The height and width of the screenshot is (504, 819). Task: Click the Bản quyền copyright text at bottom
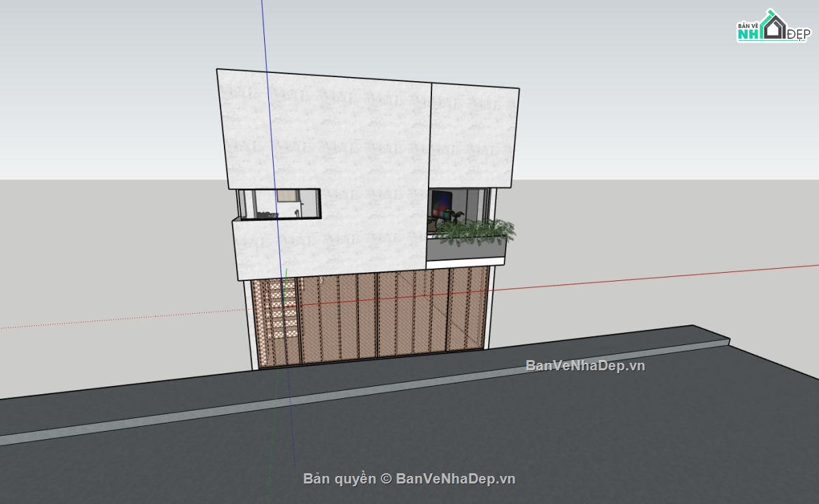coord(408,479)
